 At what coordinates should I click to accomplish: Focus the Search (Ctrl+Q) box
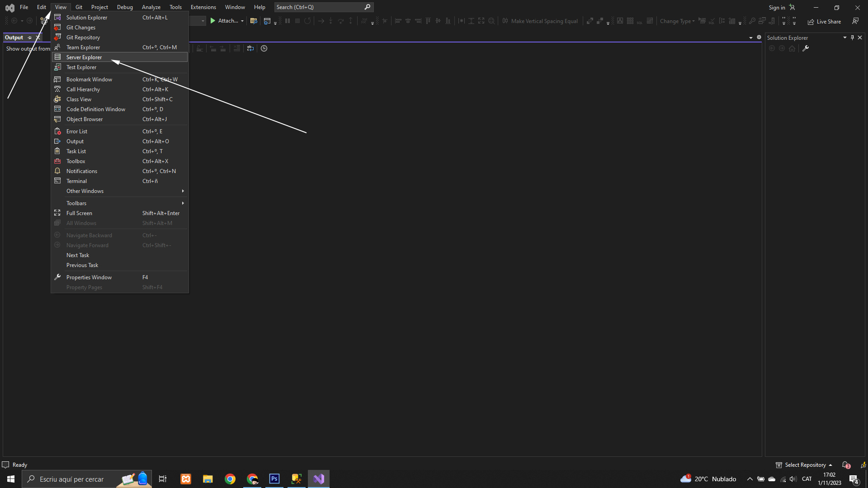pyautogui.click(x=319, y=7)
